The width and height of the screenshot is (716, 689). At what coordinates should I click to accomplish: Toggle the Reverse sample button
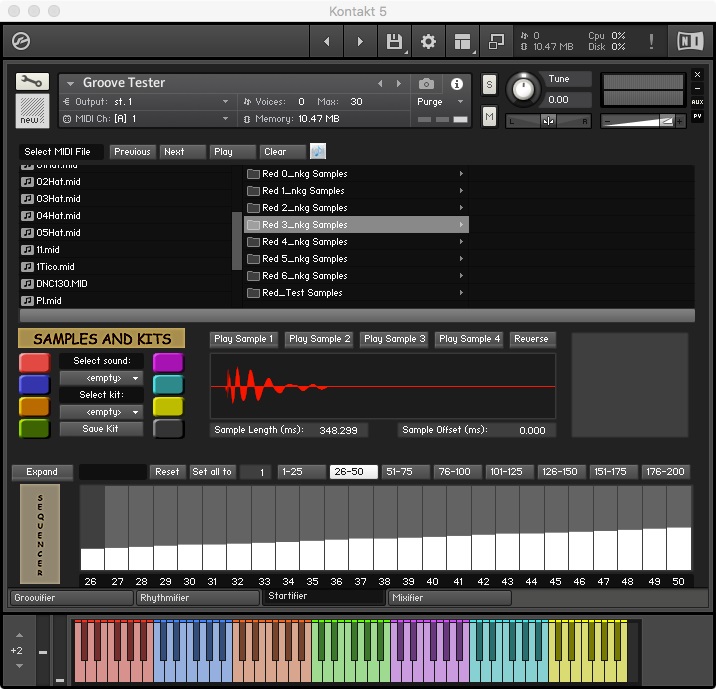tap(531, 339)
